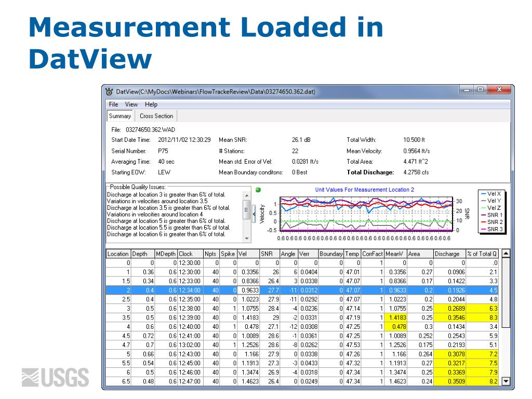Click the Start Date Time value 2012/11/02 12:30:29
532x399 pixels.
184,140
